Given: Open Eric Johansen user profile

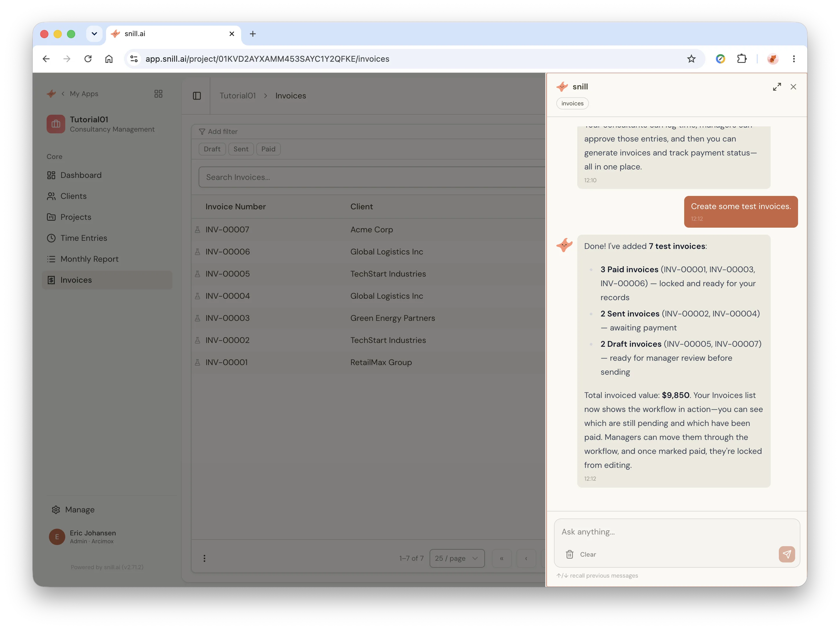Looking at the screenshot, I should [82, 537].
